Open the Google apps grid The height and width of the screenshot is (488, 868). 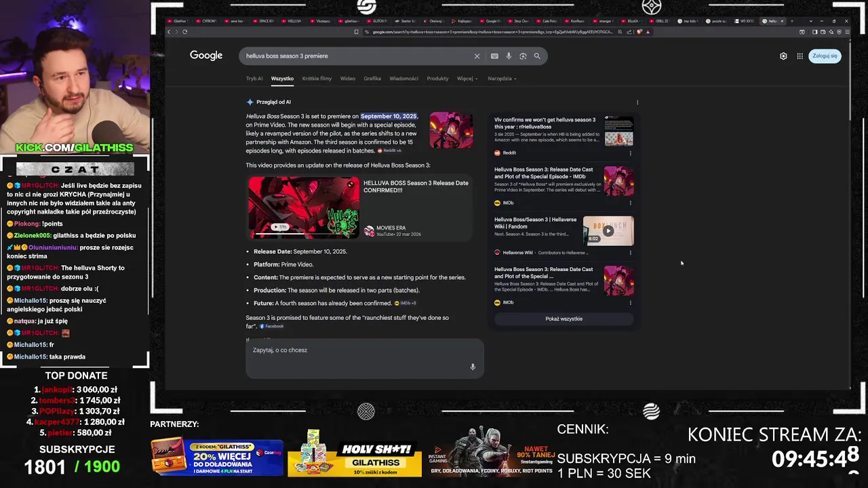[800, 56]
